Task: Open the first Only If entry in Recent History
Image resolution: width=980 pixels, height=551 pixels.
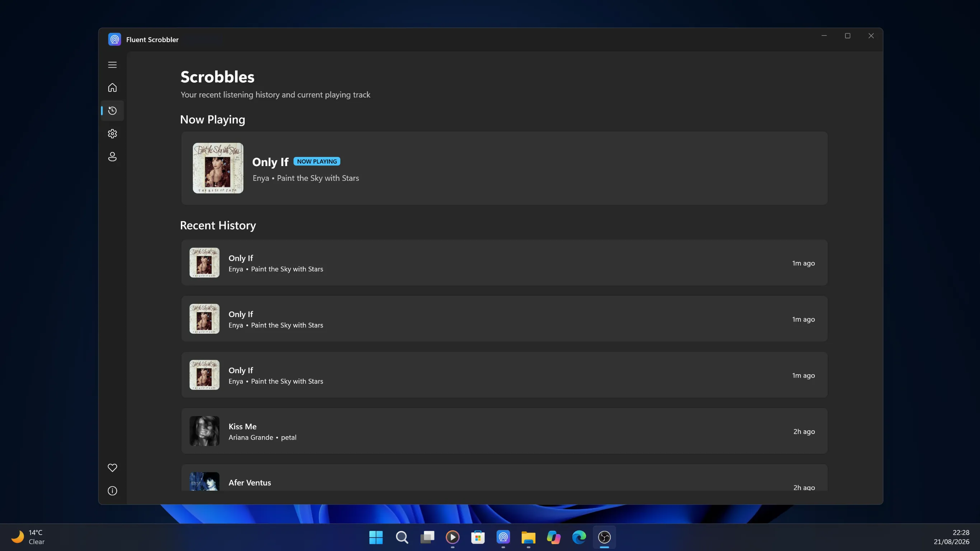Action: pyautogui.click(x=504, y=263)
